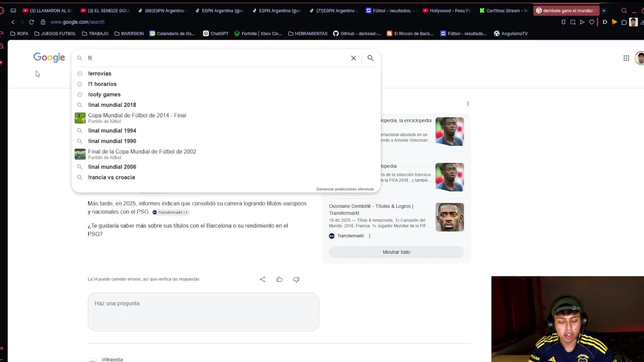The image size is (644, 362).
Task: Select Copa Mundial de Fútbol de 2014 - Final
Action: coord(226,118)
